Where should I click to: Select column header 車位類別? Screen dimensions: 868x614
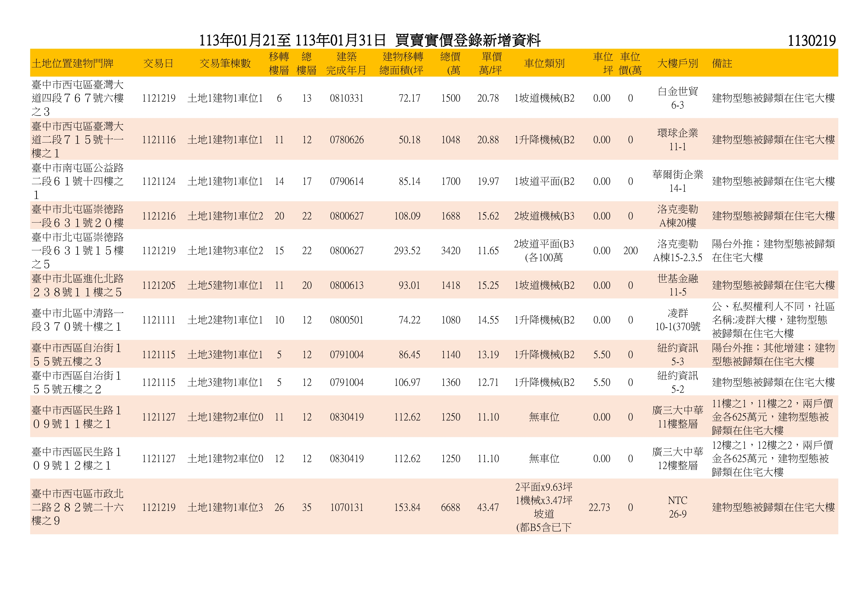pos(545,63)
